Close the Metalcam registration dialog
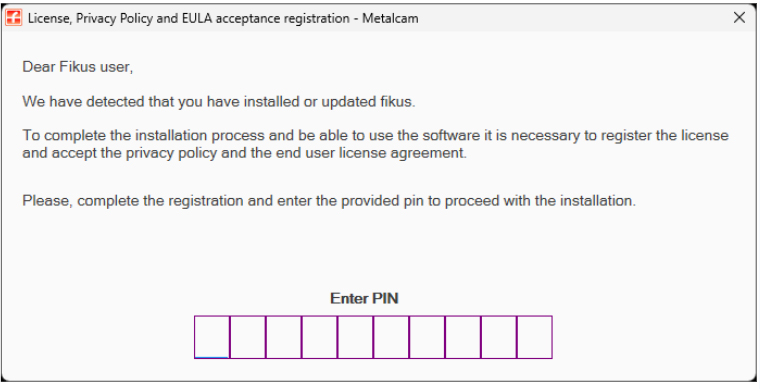Image resolution: width=760 pixels, height=389 pixels. coord(739,17)
